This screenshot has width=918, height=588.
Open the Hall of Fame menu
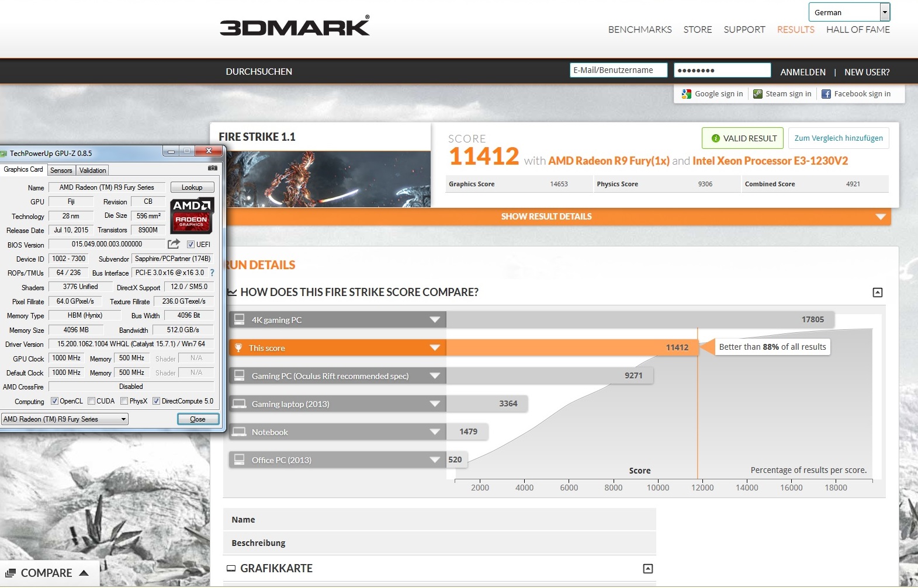(x=858, y=30)
